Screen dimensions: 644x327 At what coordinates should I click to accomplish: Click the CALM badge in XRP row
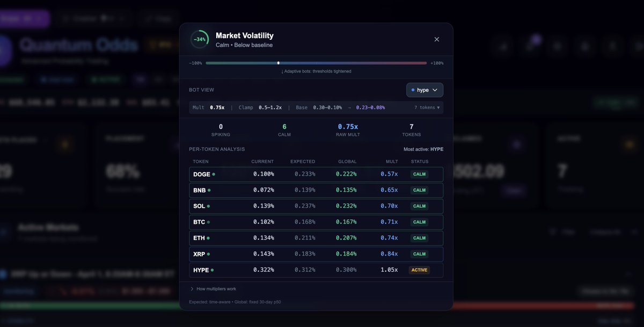point(419,254)
